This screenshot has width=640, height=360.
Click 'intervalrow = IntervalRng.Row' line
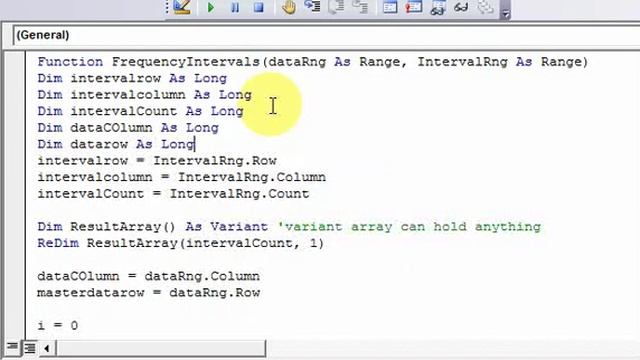click(x=157, y=161)
